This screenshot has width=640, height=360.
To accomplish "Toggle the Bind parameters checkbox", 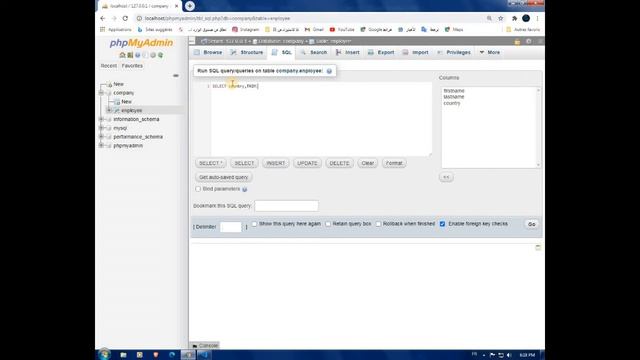I will pos(198,189).
